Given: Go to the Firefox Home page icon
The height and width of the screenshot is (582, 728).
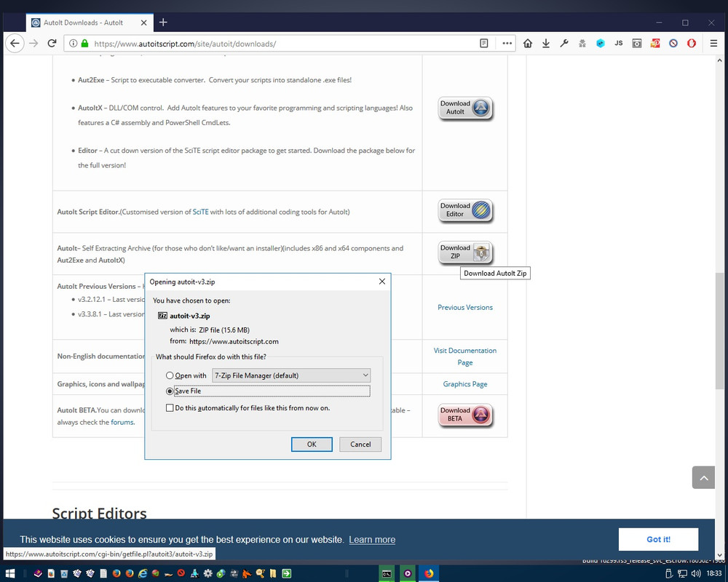Looking at the screenshot, I should coord(528,44).
